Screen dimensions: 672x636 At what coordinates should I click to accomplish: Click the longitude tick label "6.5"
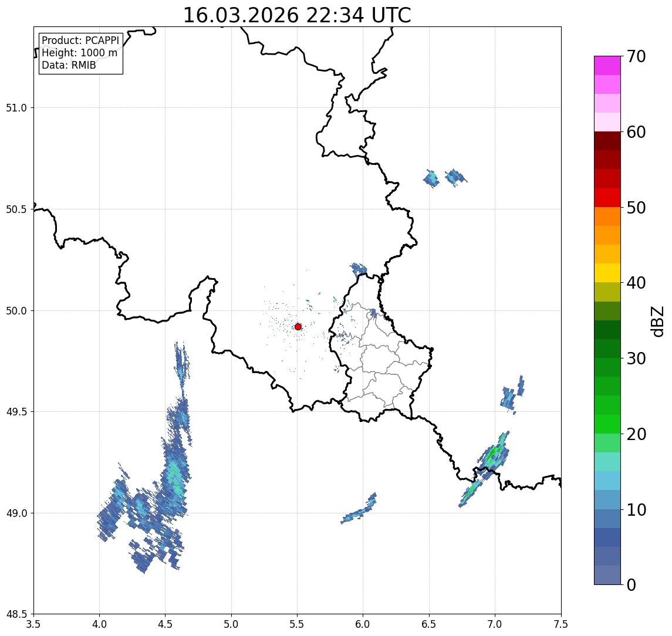coord(429,624)
